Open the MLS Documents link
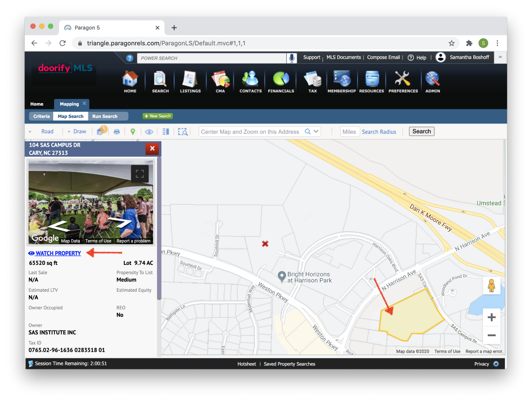 coord(343,57)
